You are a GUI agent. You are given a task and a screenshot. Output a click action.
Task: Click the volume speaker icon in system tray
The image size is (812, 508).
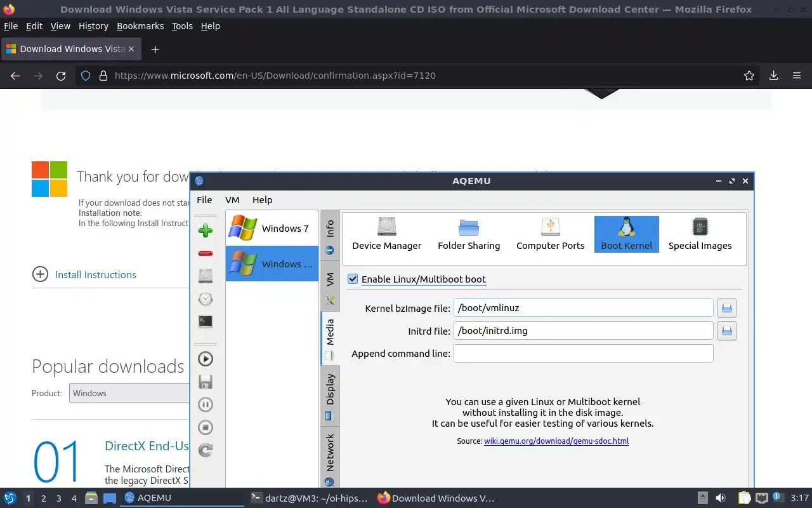pyautogui.click(x=720, y=498)
